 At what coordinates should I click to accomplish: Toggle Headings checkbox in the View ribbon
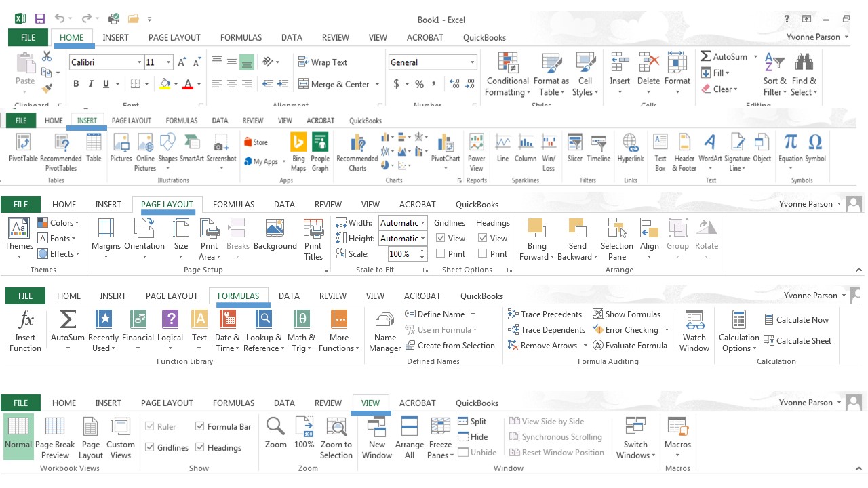(200, 447)
